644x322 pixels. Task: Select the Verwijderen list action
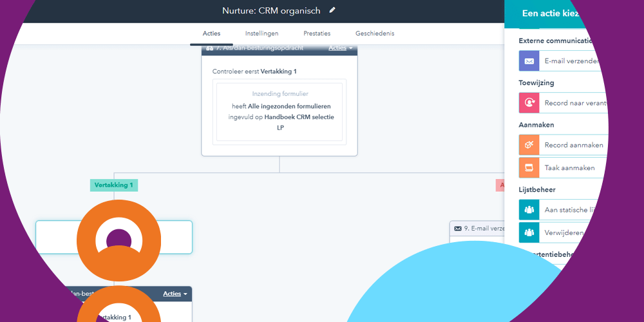tap(553, 232)
